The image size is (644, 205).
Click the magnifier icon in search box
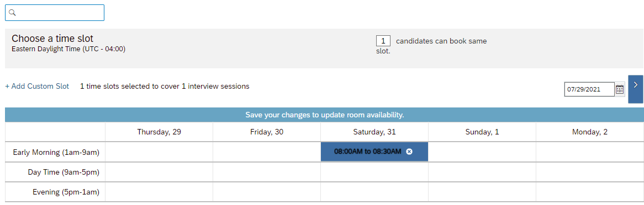pos(12,13)
